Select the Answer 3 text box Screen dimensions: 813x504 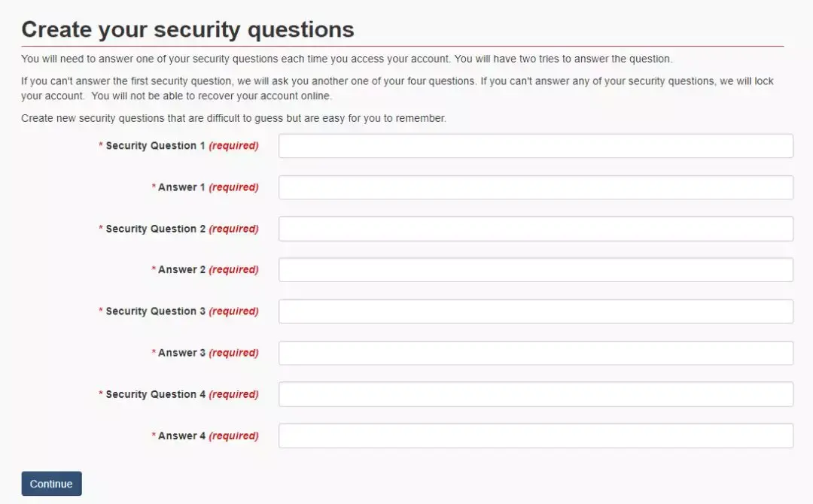point(535,353)
